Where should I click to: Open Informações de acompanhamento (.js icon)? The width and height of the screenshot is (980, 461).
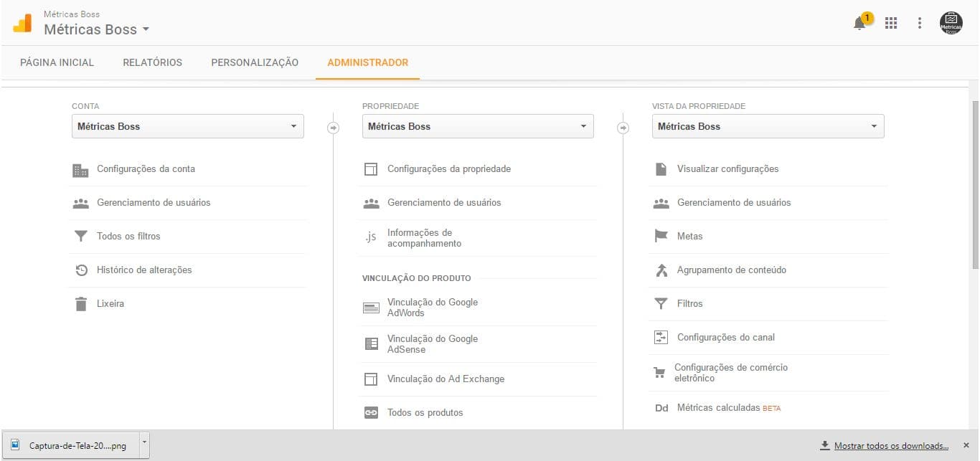pyautogui.click(x=371, y=238)
